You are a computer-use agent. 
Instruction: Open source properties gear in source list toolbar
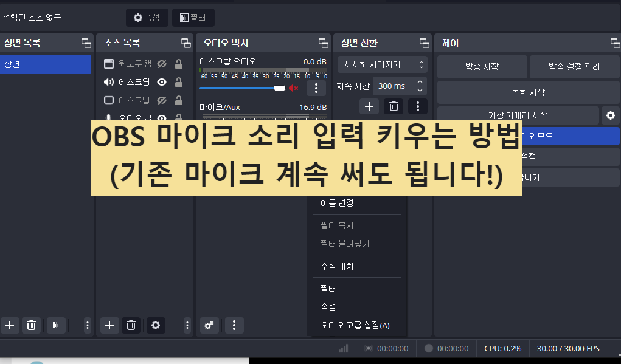pos(156,325)
